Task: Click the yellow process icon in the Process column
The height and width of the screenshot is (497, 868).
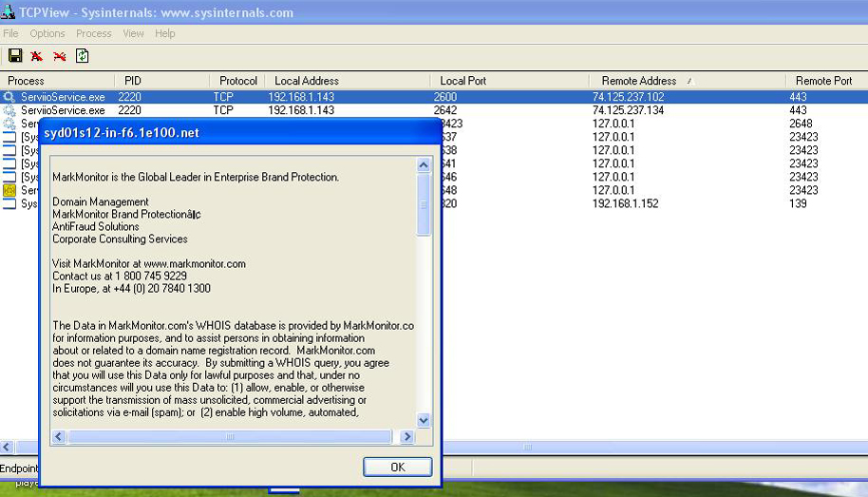Action: pyautogui.click(x=9, y=190)
